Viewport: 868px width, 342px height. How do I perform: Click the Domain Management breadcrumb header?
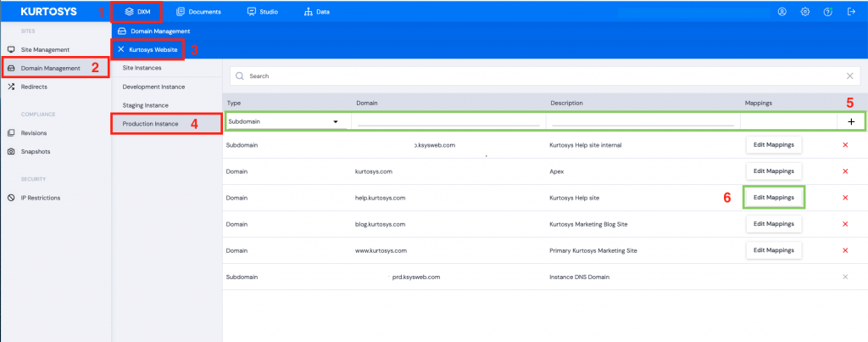tap(154, 31)
